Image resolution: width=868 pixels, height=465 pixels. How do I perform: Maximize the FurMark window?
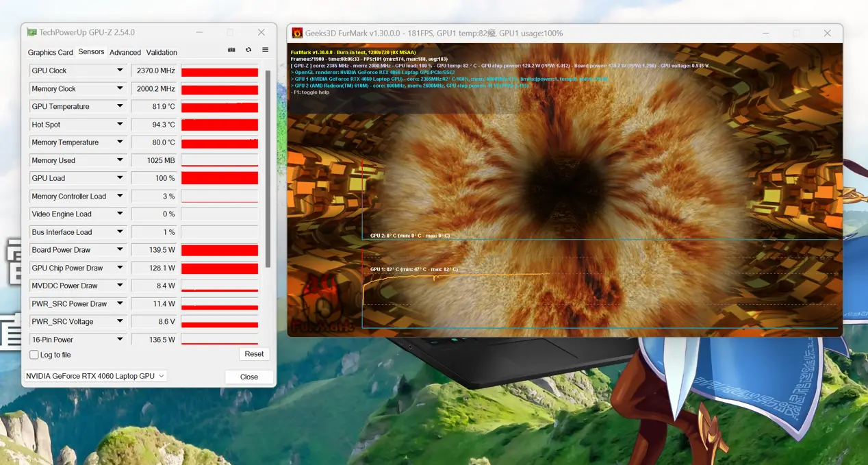tap(797, 33)
